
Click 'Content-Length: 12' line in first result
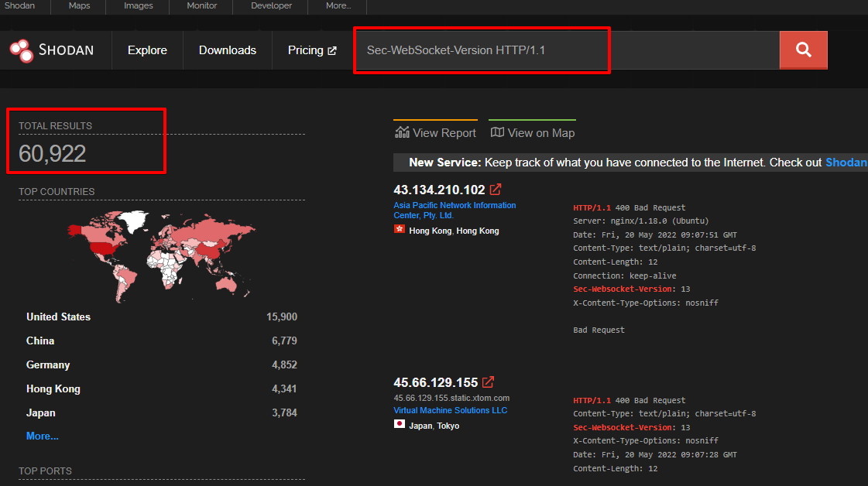click(x=615, y=262)
